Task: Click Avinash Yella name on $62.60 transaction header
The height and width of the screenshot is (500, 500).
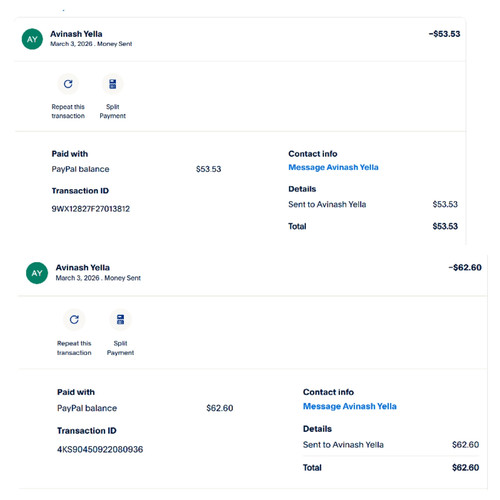Action: [x=83, y=268]
